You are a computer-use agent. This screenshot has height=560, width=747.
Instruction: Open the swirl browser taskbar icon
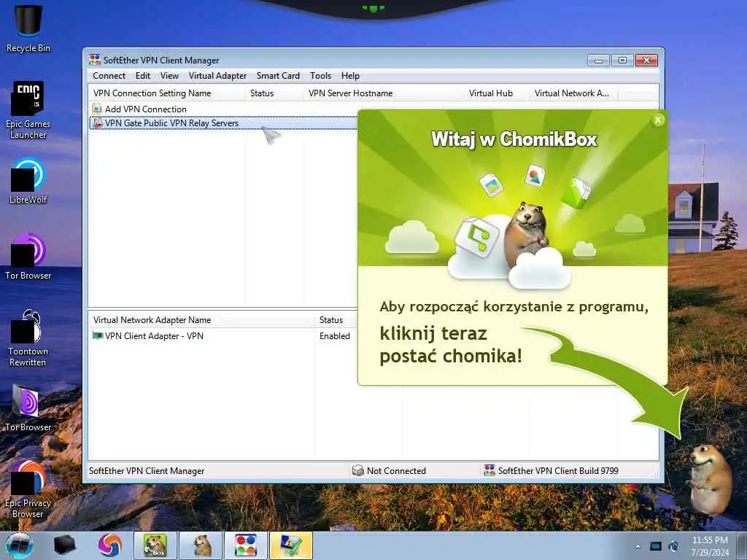(109, 545)
